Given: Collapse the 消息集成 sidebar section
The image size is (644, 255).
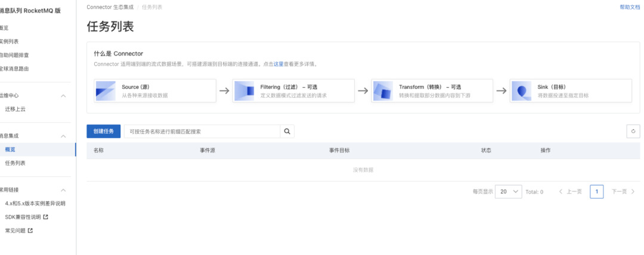Looking at the screenshot, I should (x=63, y=136).
